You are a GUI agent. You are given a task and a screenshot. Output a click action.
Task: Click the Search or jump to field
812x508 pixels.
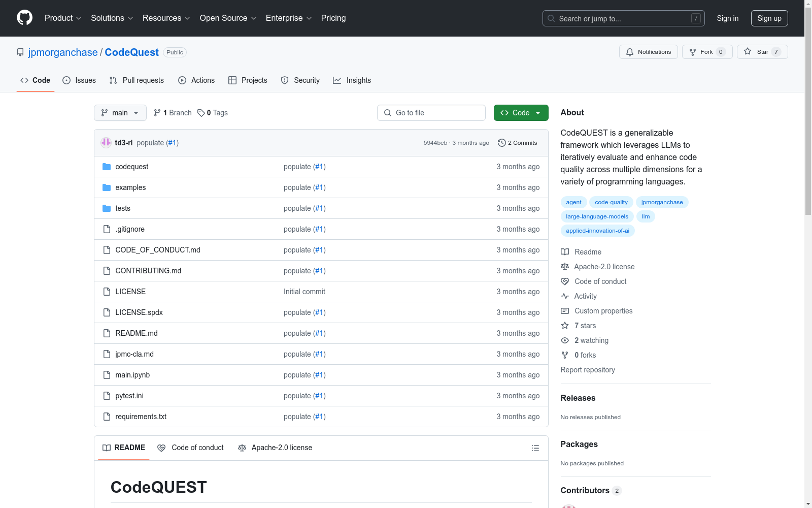click(x=624, y=18)
